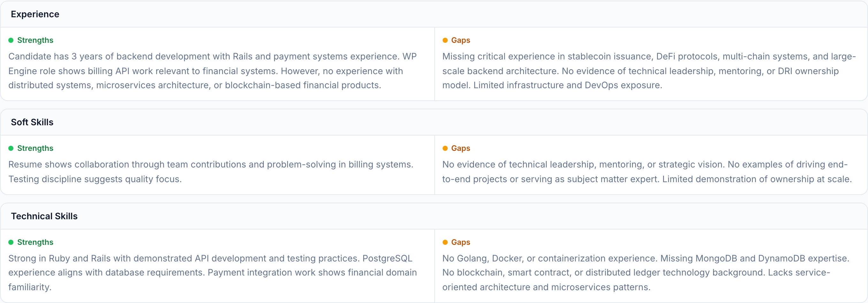868x303 pixels.
Task: Click the Gaps label under Technical Skills
Action: 460,242
